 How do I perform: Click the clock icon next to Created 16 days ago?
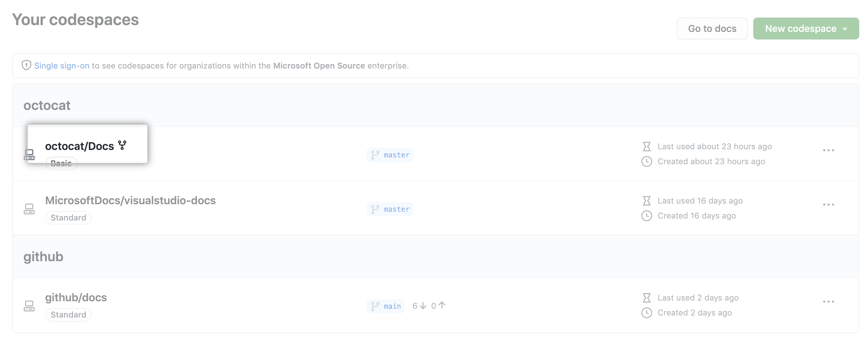(x=647, y=215)
